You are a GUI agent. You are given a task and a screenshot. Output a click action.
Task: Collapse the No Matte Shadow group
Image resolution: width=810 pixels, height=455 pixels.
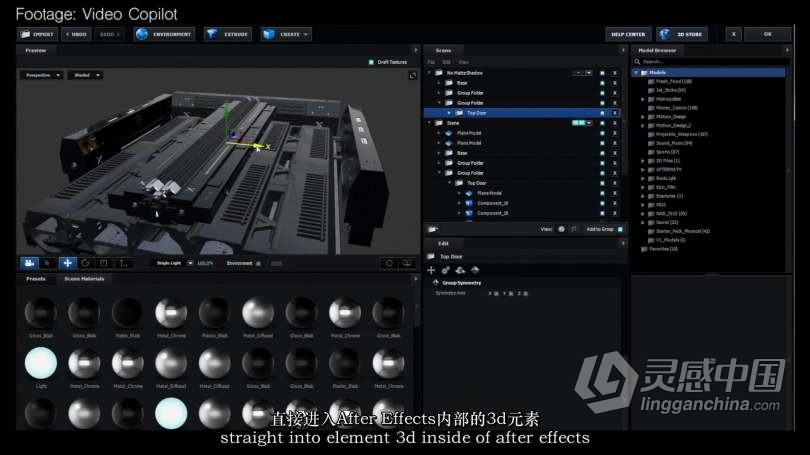[429, 73]
